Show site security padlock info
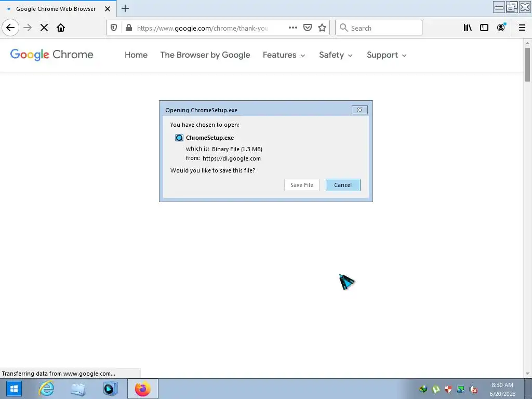Viewport: 532px width, 399px height. (x=129, y=28)
